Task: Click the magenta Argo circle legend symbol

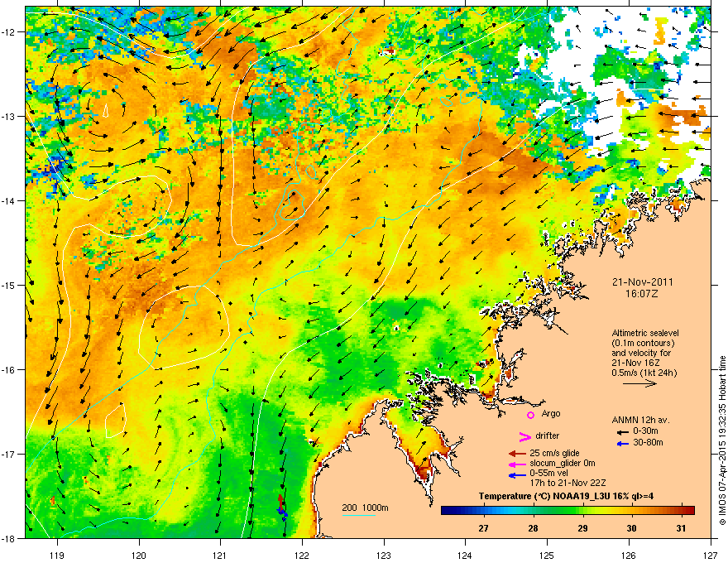Action: (530, 415)
